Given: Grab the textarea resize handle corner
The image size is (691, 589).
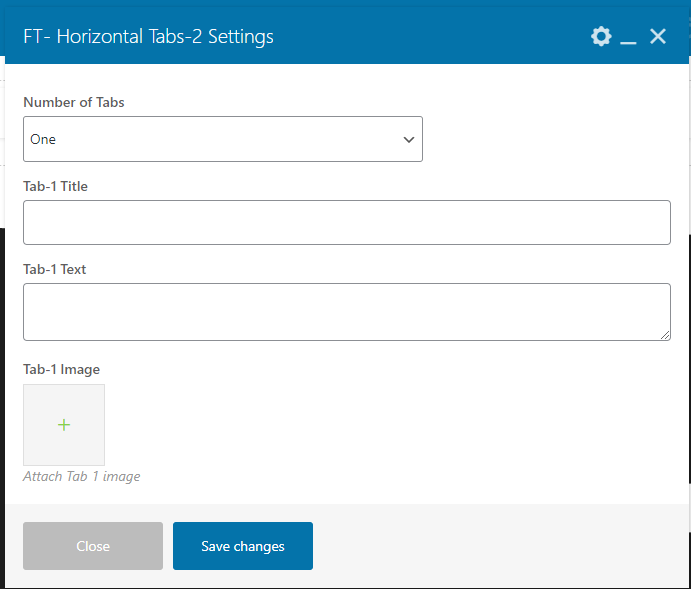Looking at the screenshot, I should pyautogui.click(x=665, y=336).
